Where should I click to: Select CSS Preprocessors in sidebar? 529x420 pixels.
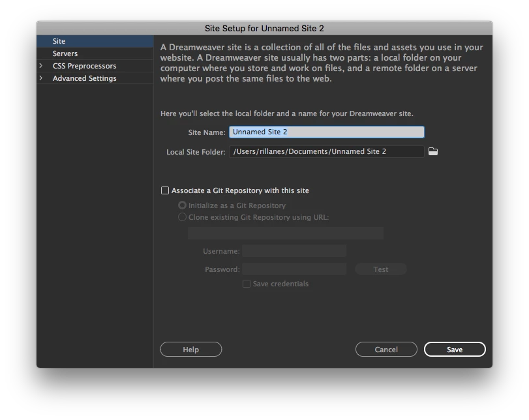click(x=84, y=66)
